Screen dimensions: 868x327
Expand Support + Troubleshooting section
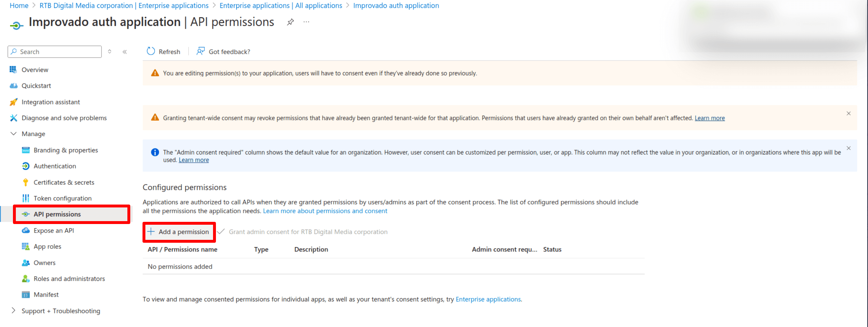(x=13, y=310)
